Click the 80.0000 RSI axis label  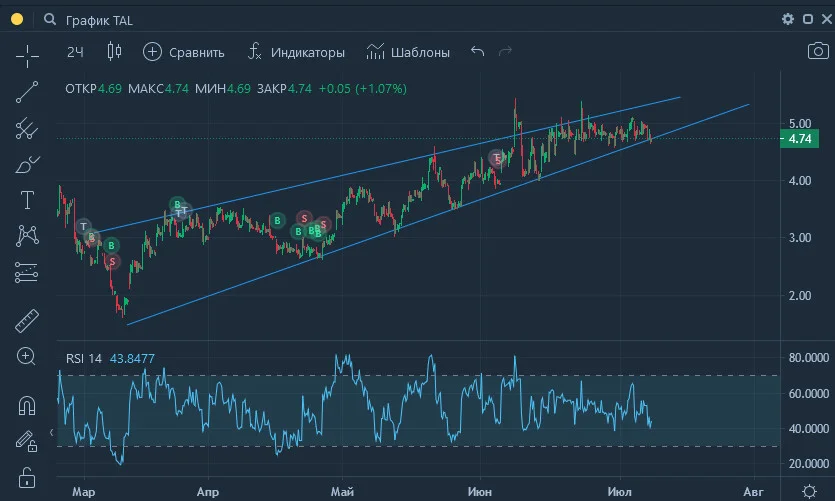[808, 358]
